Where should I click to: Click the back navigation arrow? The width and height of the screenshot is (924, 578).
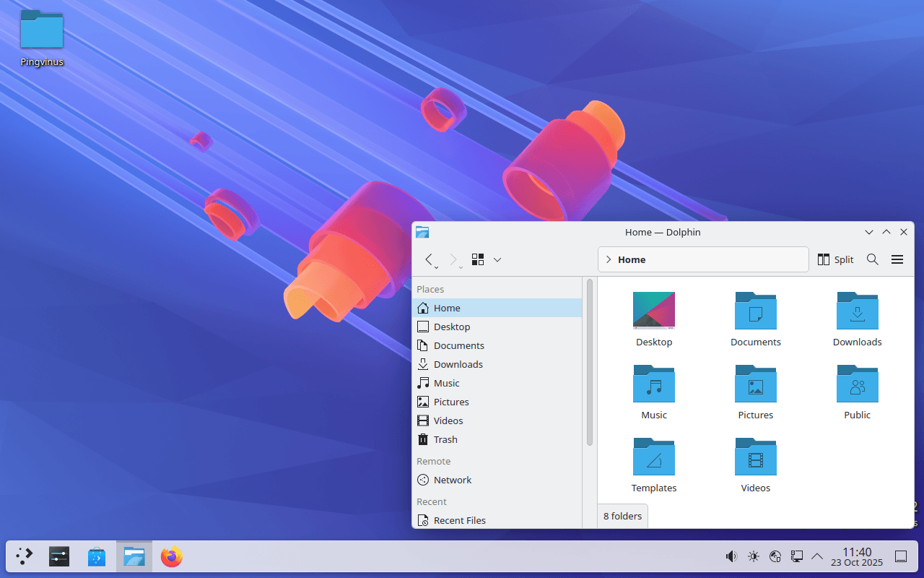click(x=430, y=259)
